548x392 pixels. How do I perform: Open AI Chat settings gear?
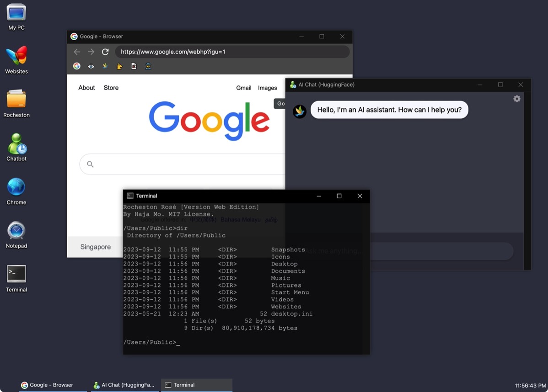coord(517,99)
